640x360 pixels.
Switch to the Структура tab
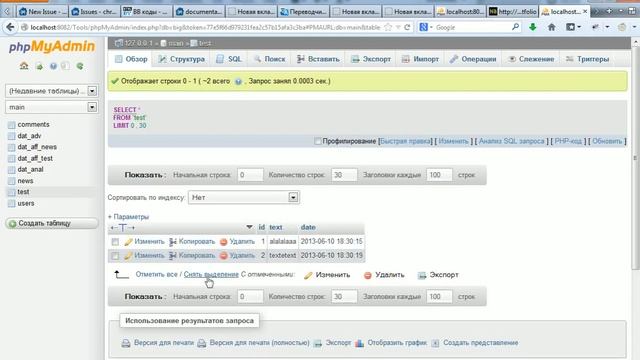182,59
